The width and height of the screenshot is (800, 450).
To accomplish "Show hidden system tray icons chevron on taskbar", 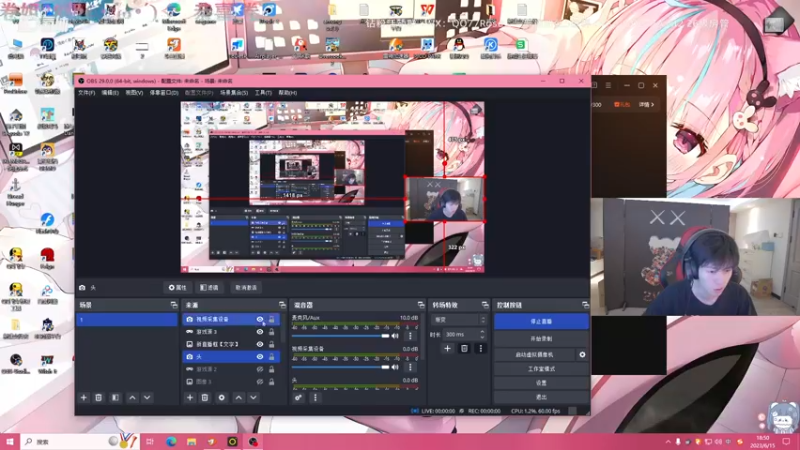I will (x=668, y=442).
